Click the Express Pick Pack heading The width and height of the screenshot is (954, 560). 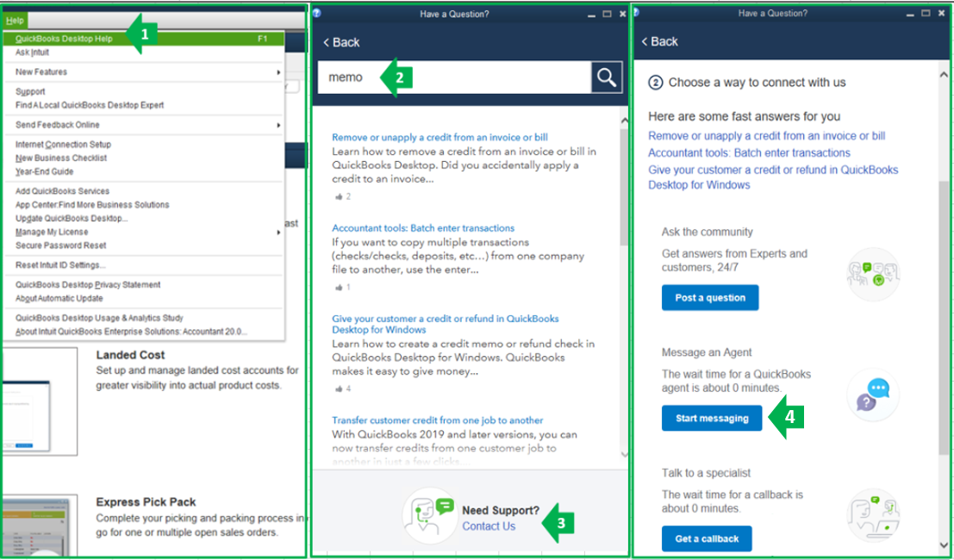[146, 502]
